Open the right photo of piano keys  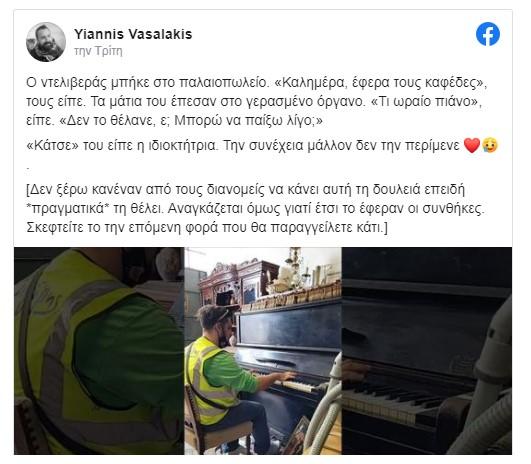[x=427, y=351]
